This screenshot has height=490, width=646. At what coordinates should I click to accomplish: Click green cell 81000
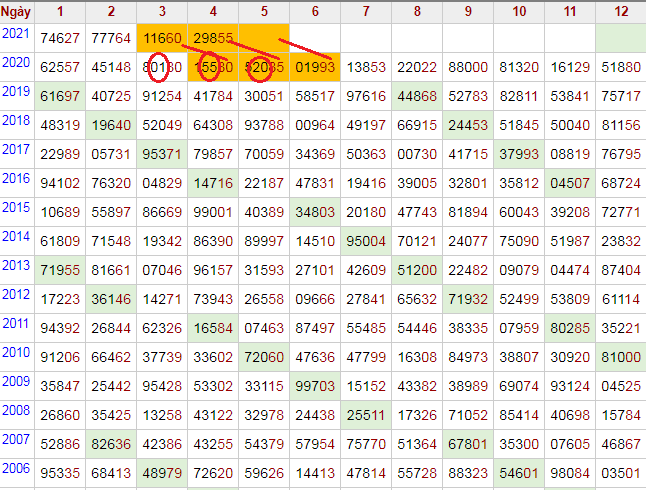(x=620, y=356)
